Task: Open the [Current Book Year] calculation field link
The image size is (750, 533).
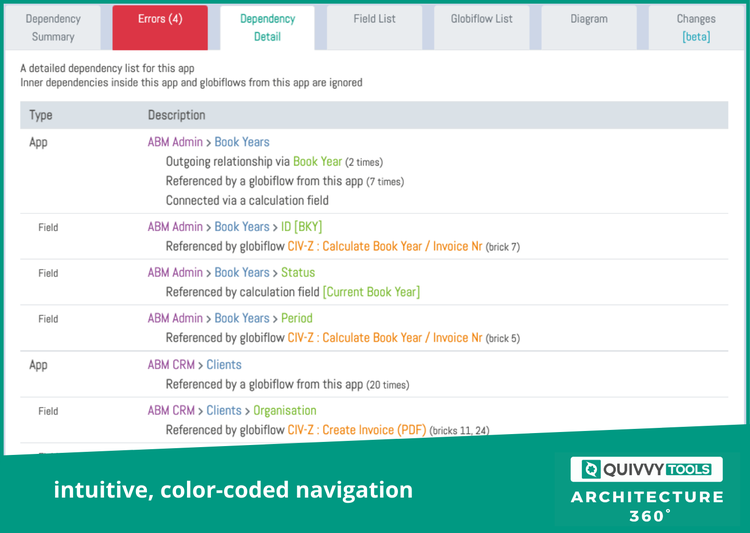Action: click(372, 292)
